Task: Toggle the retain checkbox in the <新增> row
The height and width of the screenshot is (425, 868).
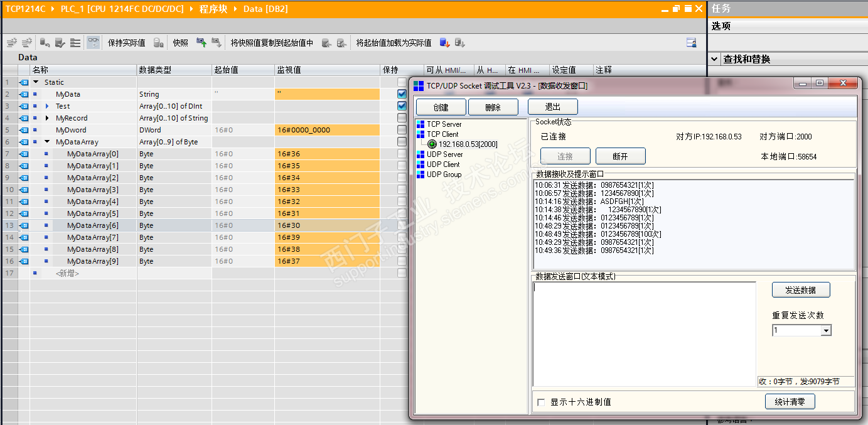Action: pyautogui.click(x=402, y=273)
